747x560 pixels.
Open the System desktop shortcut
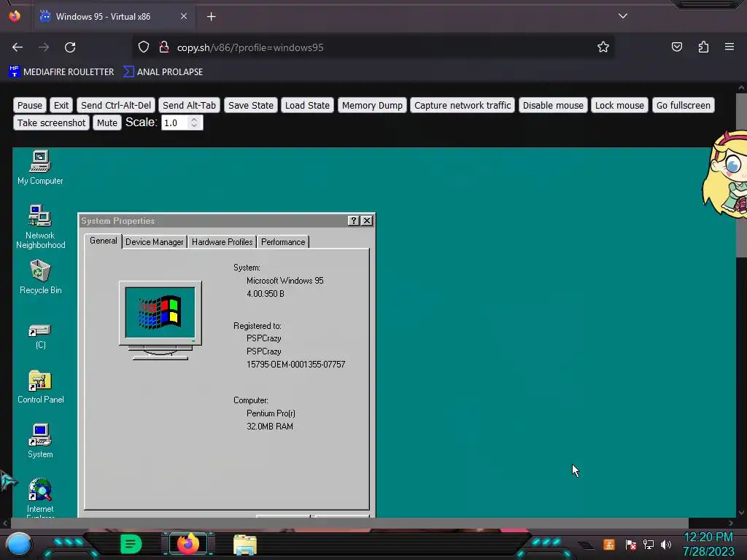[x=40, y=441]
